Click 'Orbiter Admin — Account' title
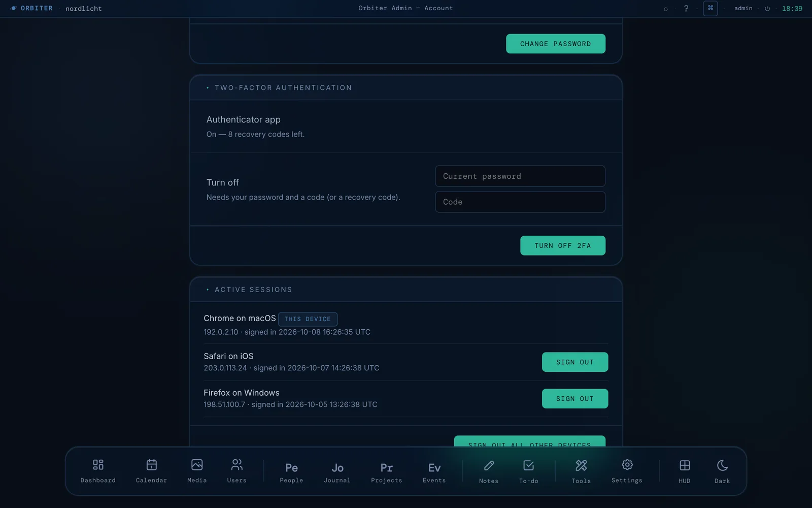 pyautogui.click(x=405, y=8)
